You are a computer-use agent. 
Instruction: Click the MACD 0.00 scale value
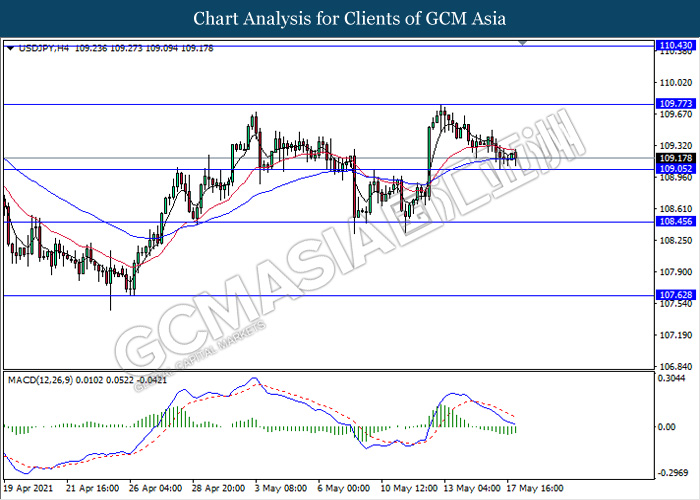tap(667, 427)
